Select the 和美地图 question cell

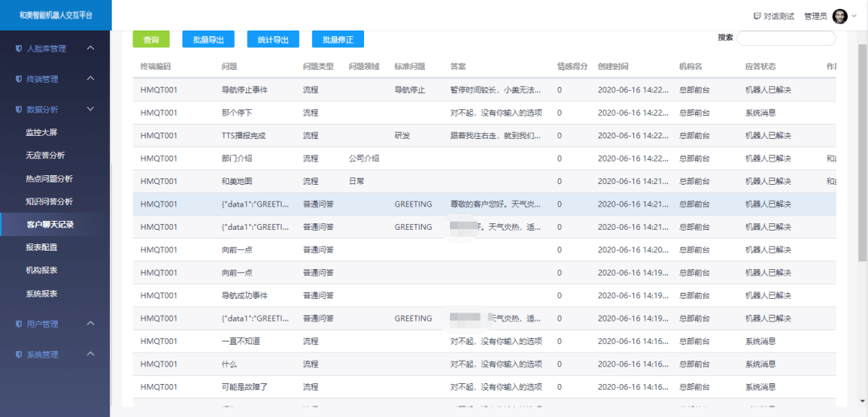point(237,182)
